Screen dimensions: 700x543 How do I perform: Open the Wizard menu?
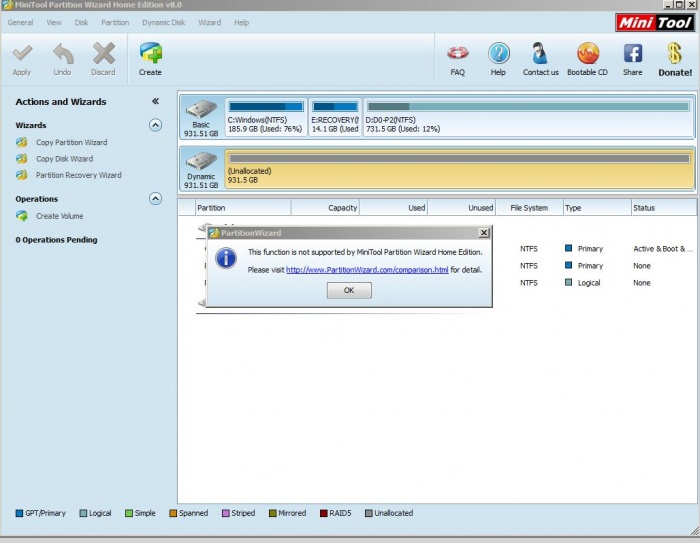209,22
